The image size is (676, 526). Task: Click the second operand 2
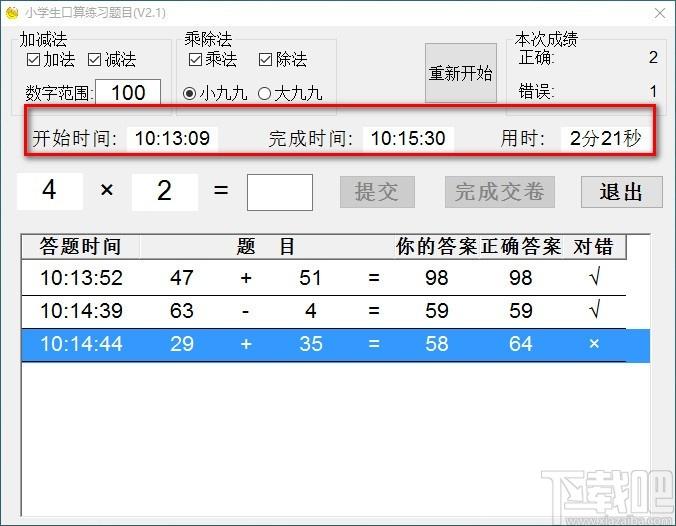tap(165, 191)
